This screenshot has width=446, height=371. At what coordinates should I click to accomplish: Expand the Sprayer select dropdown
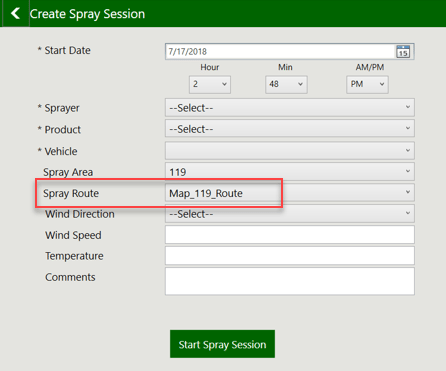[x=290, y=108]
